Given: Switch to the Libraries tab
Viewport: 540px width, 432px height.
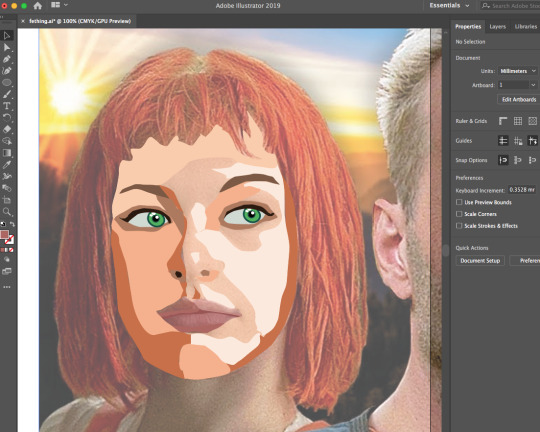Looking at the screenshot, I should tap(526, 27).
